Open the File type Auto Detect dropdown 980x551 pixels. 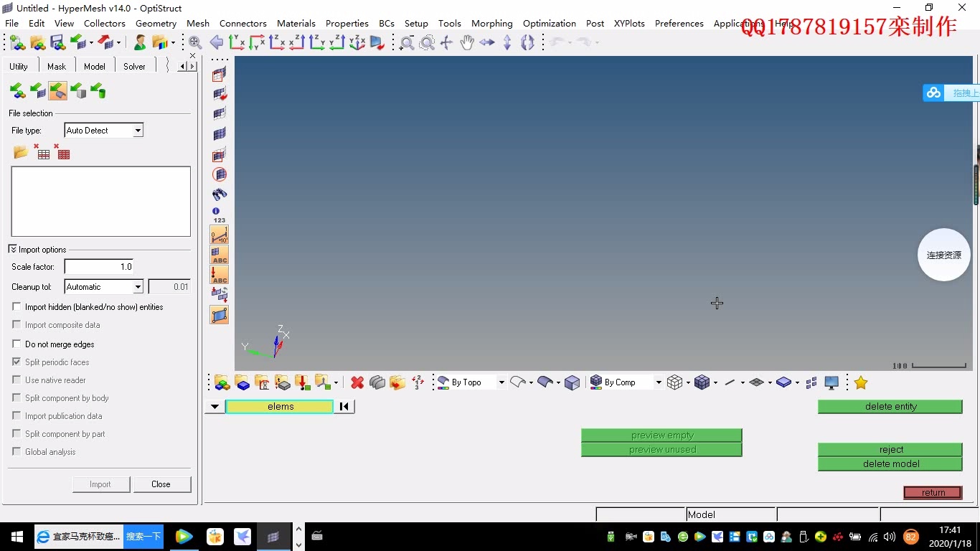138,130
